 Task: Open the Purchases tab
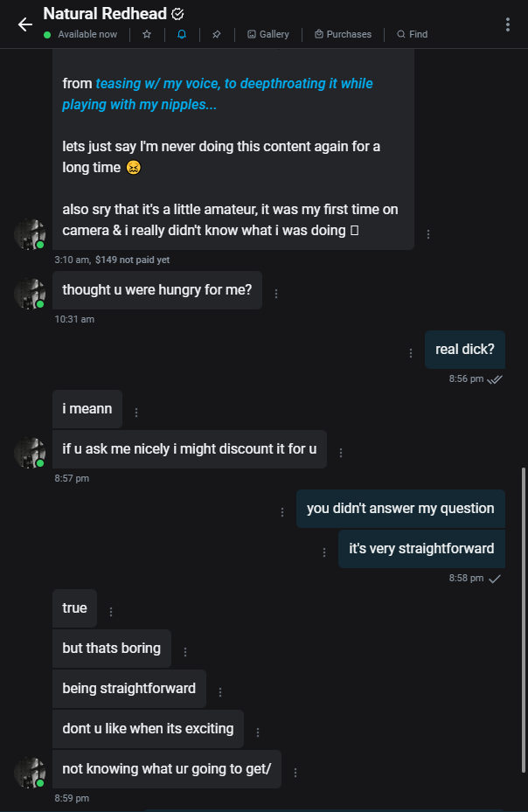343,34
